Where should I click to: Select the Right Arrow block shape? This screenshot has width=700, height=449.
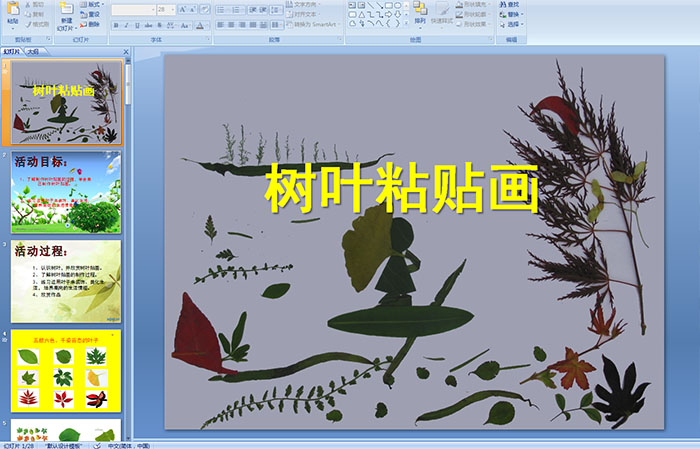[x=388, y=15]
